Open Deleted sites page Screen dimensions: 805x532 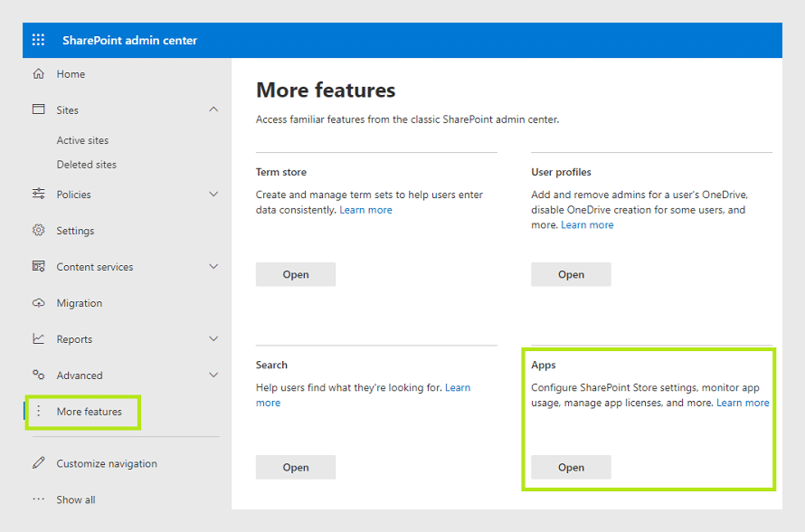click(x=86, y=165)
